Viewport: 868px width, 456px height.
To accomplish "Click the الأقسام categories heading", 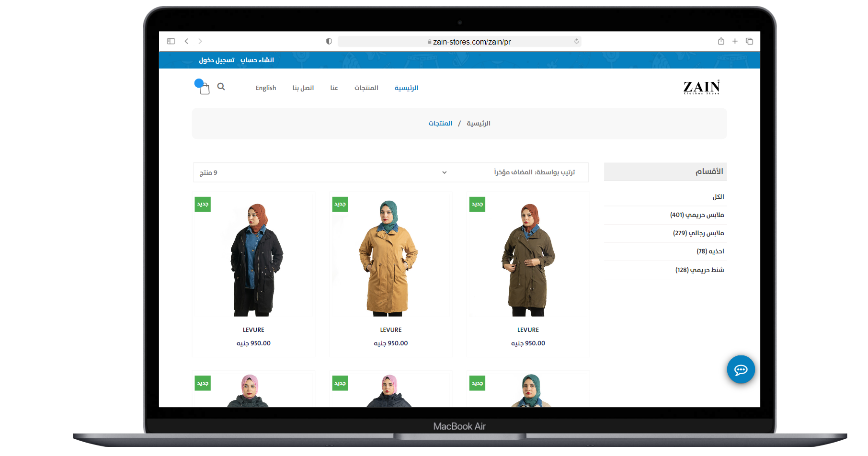I will point(709,171).
